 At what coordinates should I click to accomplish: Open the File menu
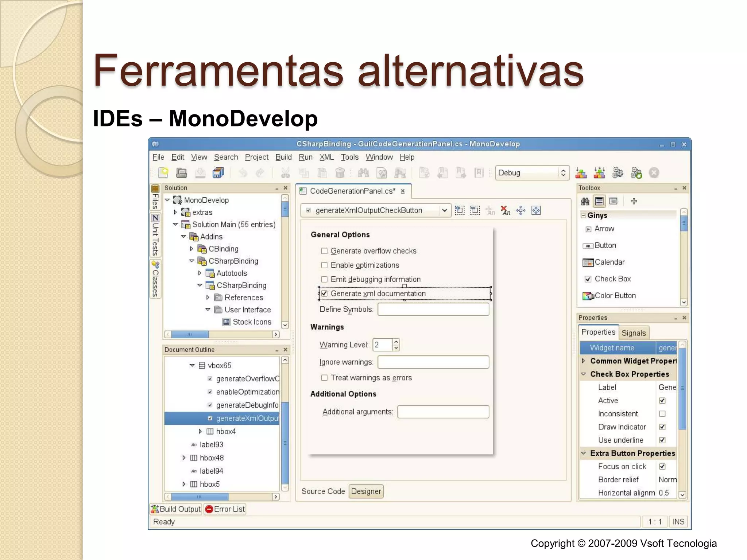click(x=158, y=157)
